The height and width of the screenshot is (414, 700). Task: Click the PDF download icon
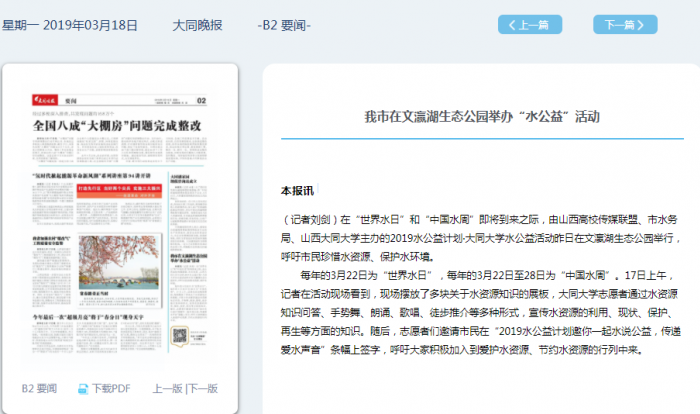pyautogui.click(x=82, y=388)
